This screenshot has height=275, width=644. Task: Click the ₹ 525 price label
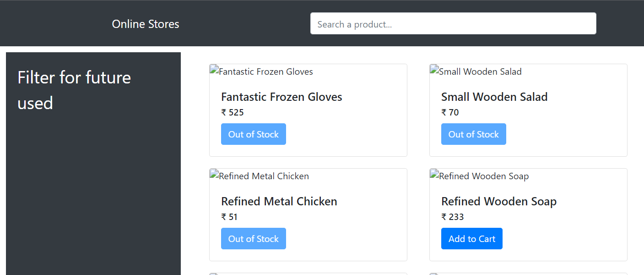pyautogui.click(x=232, y=113)
